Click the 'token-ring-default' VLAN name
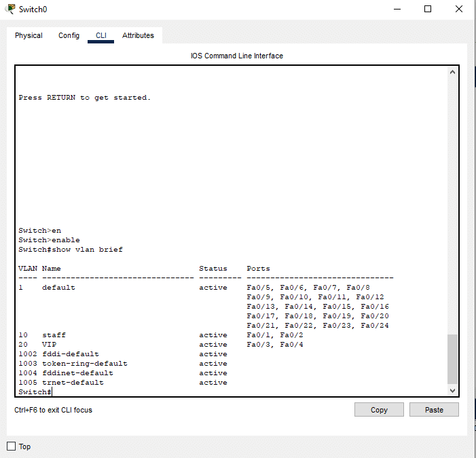This screenshot has height=458, width=476. tap(85, 364)
